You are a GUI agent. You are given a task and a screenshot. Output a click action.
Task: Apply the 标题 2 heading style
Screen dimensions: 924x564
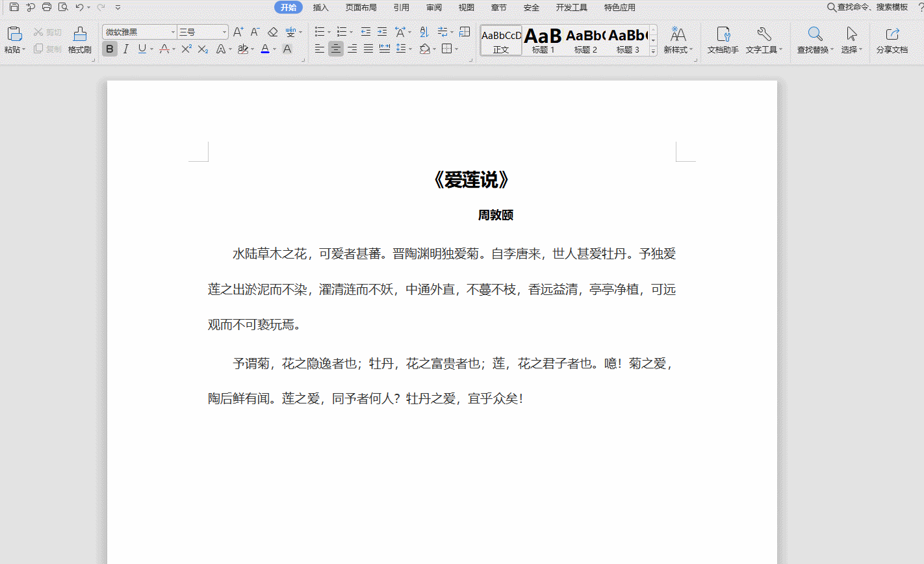pos(585,40)
